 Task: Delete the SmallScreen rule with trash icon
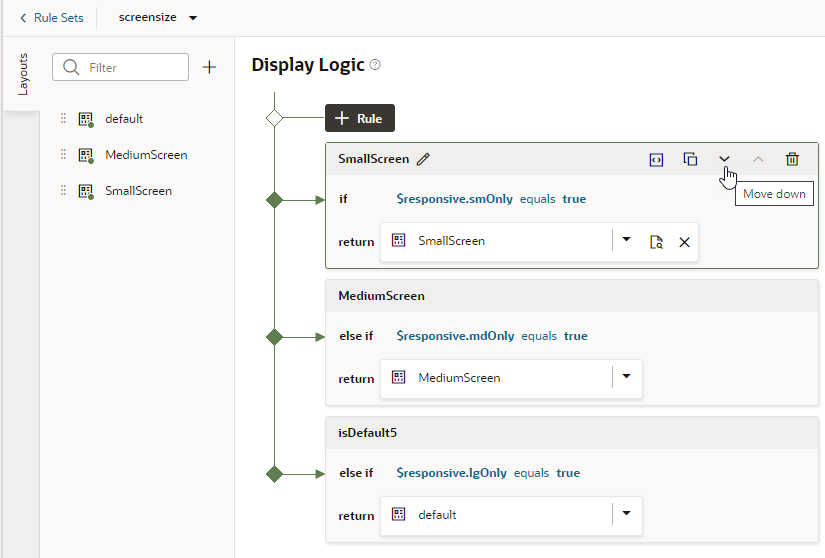[x=792, y=159]
